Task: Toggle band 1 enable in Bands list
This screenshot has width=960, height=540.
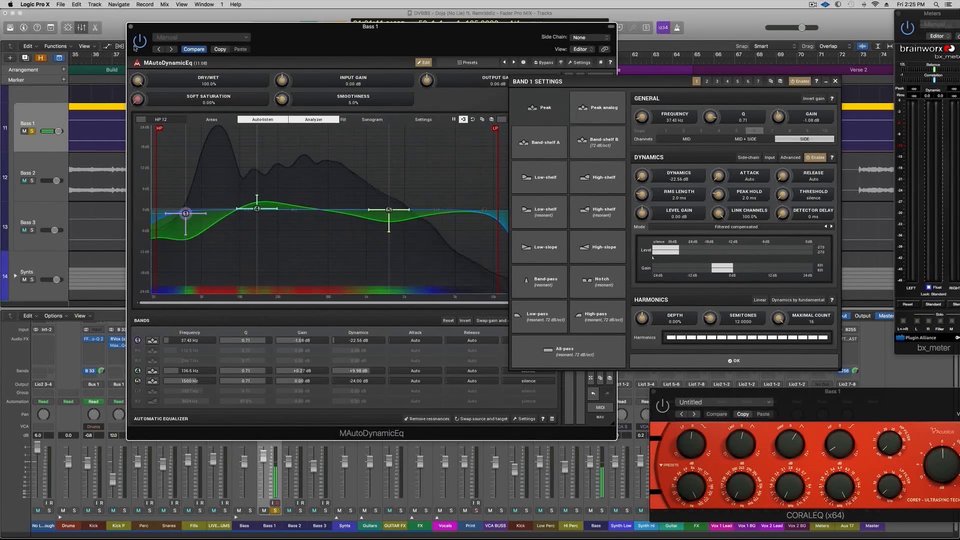Action: (x=138, y=340)
